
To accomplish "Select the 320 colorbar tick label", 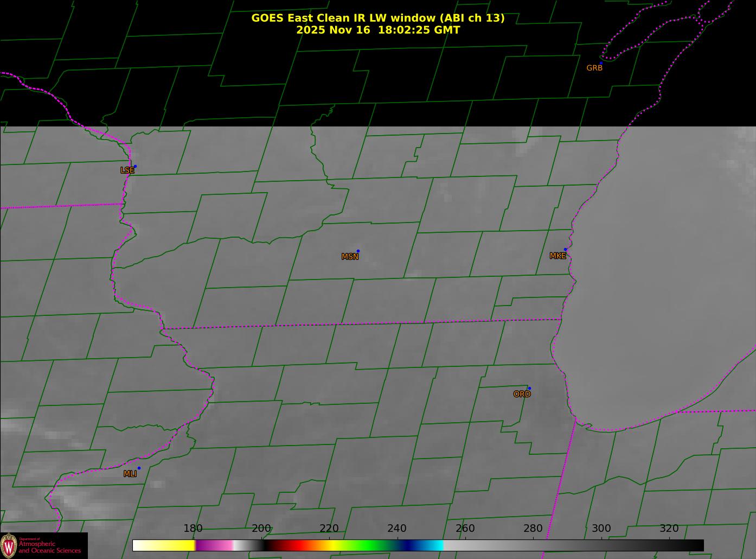I will [x=669, y=529].
